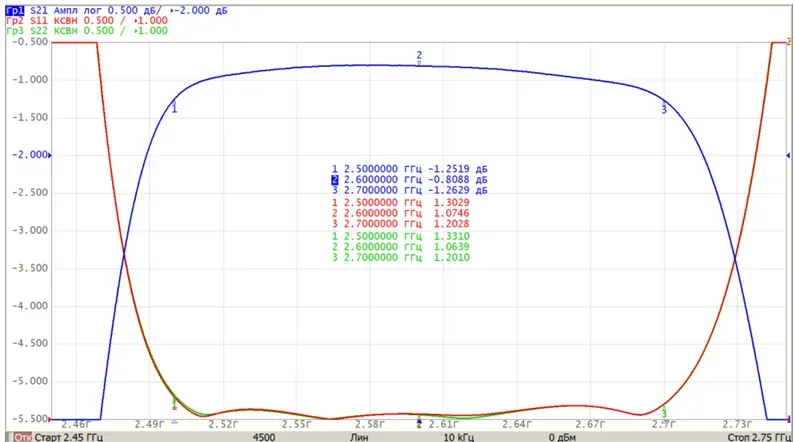Click the blue reference level triangle at right edge
Image resolution: width=795 pixels, height=442 pixels.
[788, 156]
